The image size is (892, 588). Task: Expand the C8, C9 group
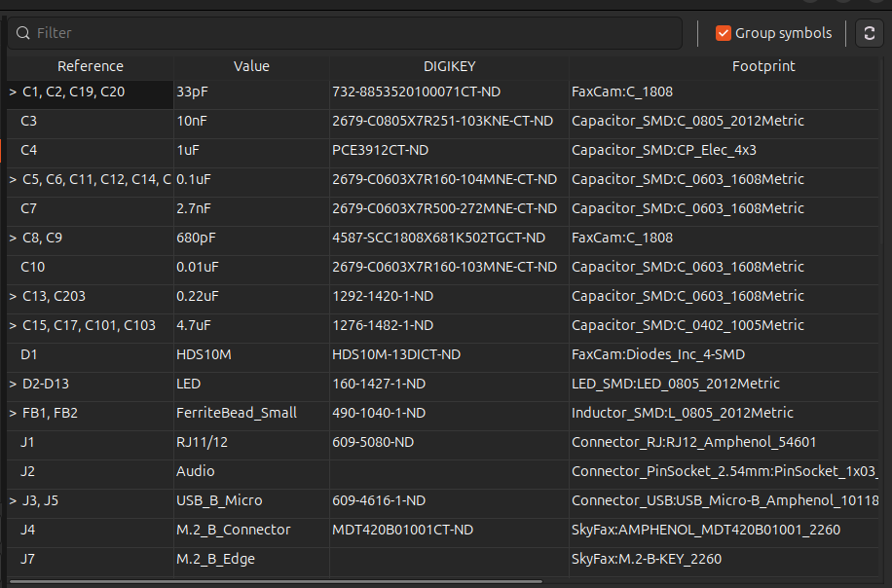[x=13, y=238]
